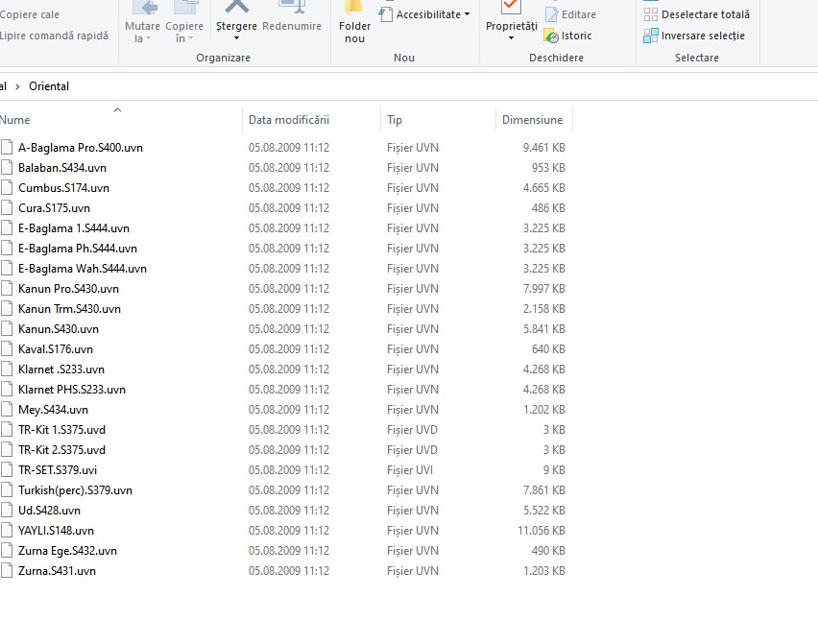Click the Redenumire rename icon
The height and width of the screenshot is (644, 818).
point(292,8)
